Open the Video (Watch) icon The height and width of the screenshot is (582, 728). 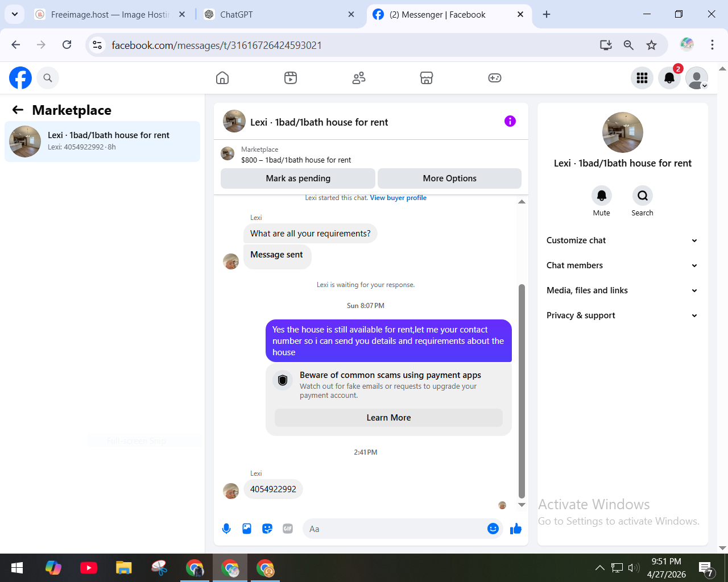tap(291, 78)
